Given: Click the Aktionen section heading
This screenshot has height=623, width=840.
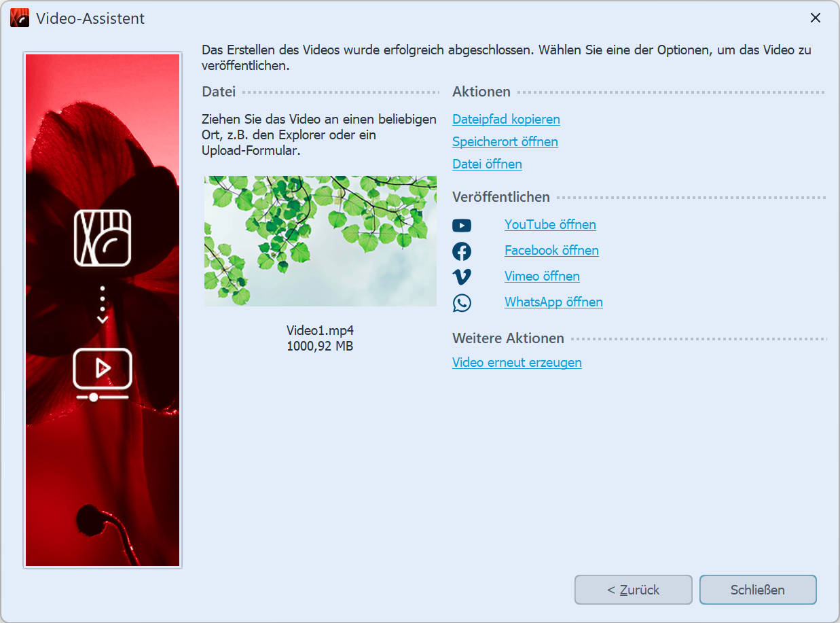Looking at the screenshot, I should point(481,92).
